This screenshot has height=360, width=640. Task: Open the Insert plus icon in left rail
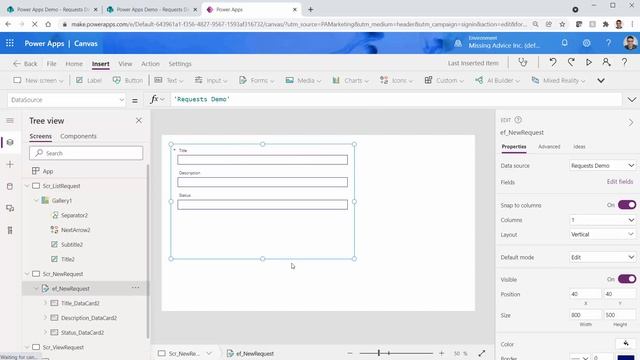coord(10,164)
